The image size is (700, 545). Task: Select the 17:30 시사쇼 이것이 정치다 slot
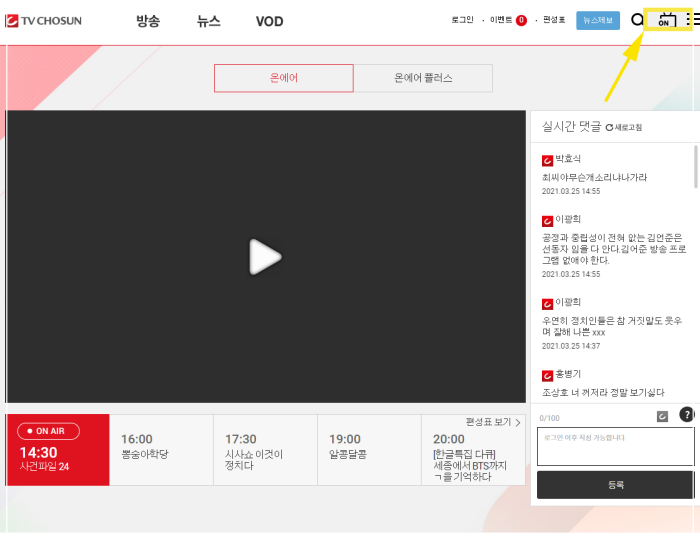pos(265,449)
